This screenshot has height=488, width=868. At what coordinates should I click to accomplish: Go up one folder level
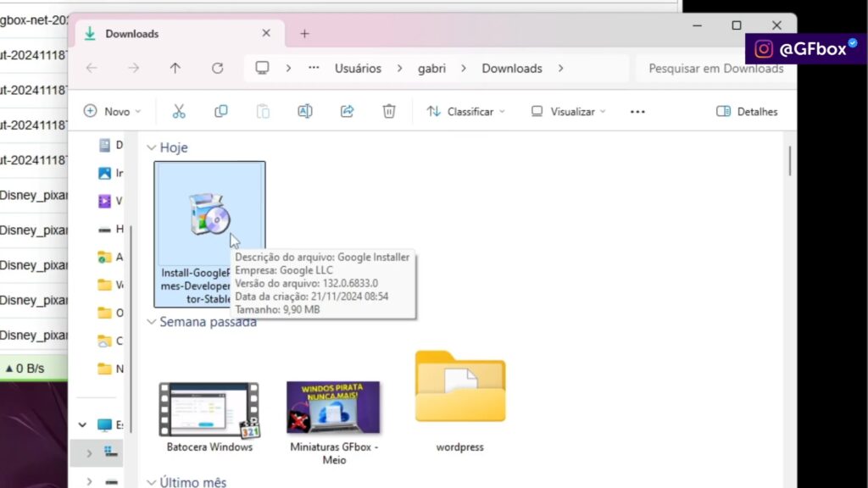pyautogui.click(x=175, y=68)
